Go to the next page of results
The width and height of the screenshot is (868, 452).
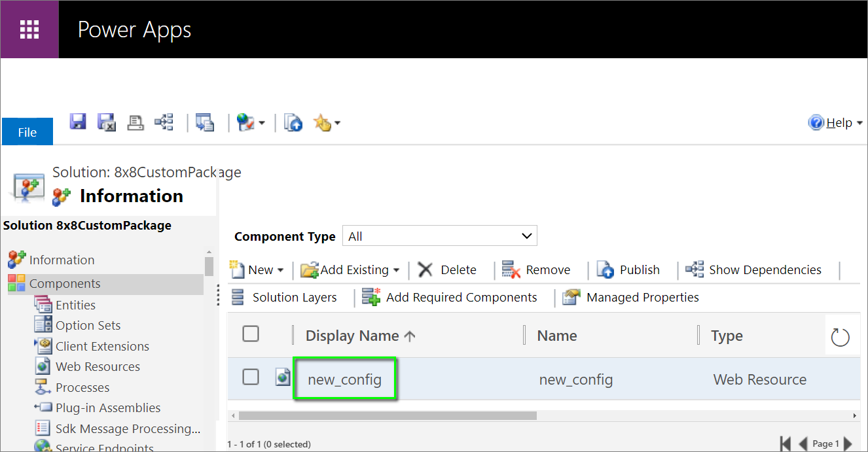coord(848,443)
